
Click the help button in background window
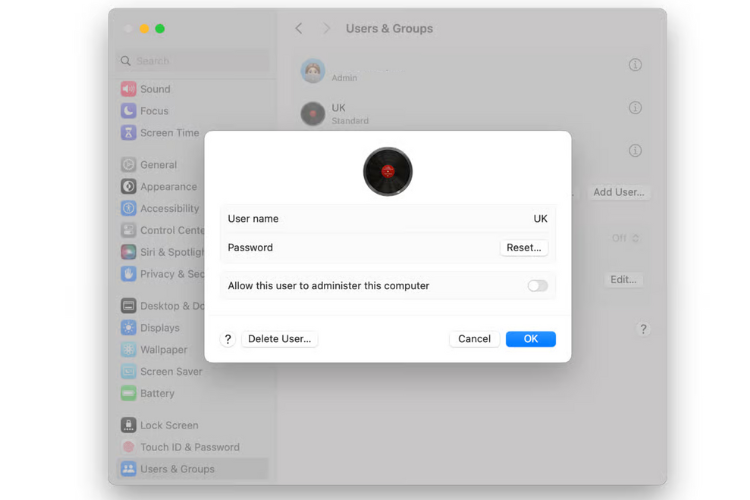[x=643, y=329]
